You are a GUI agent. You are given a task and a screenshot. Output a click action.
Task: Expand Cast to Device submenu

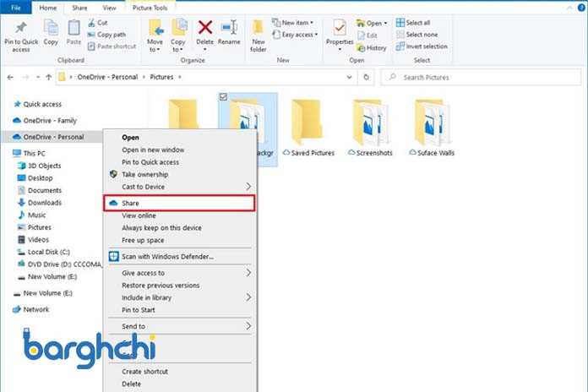pyautogui.click(x=181, y=187)
